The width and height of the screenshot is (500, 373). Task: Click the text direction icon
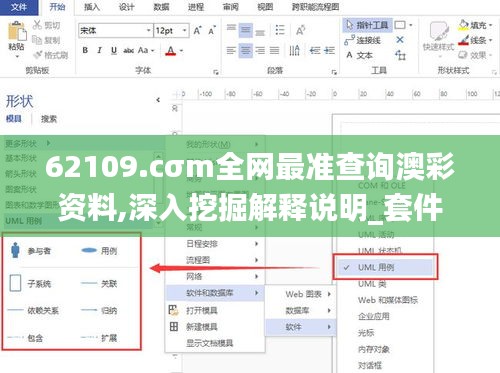coord(294,50)
